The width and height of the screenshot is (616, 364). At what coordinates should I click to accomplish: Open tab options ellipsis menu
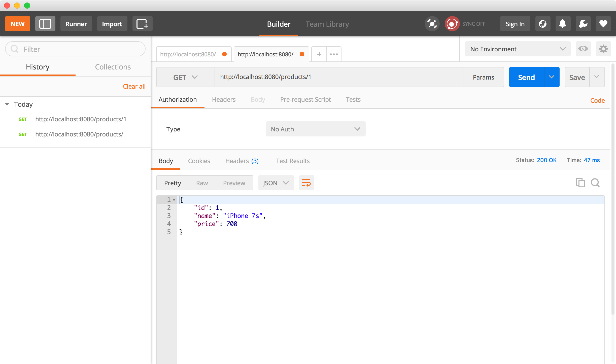(x=334, y=54)
